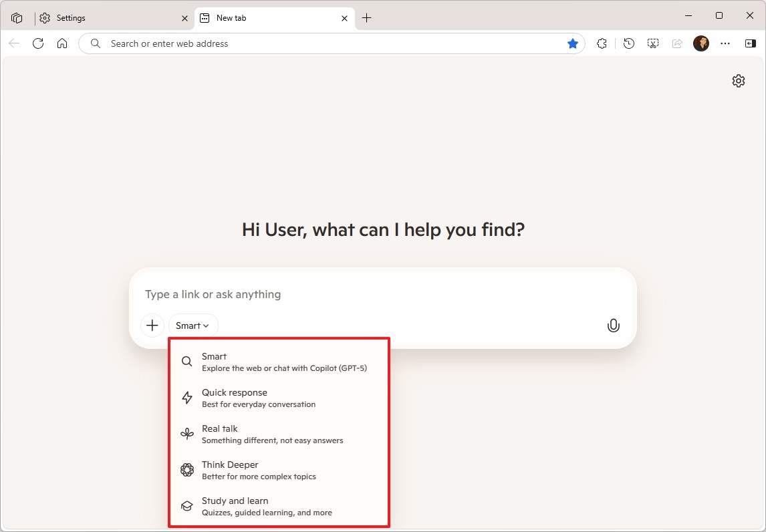Open new tab page settings gear
Screen dimensions: 766x532
coord(738,81)
